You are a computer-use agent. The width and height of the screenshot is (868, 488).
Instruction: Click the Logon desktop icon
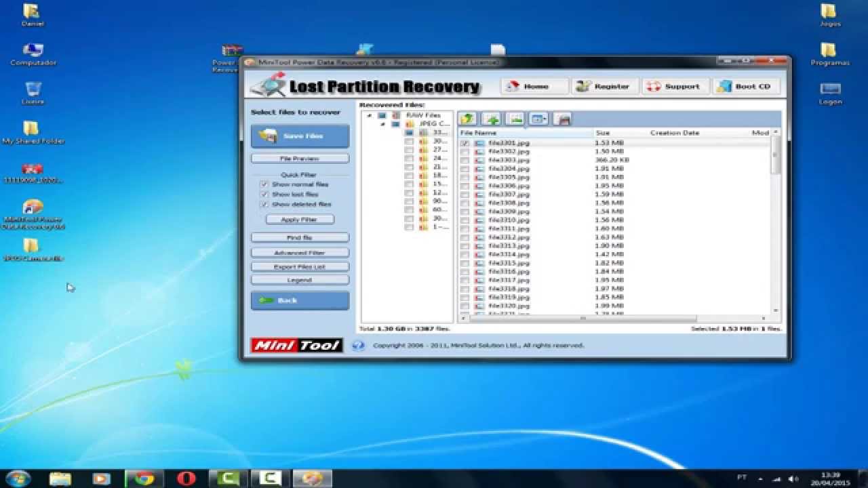click(830, 94)
